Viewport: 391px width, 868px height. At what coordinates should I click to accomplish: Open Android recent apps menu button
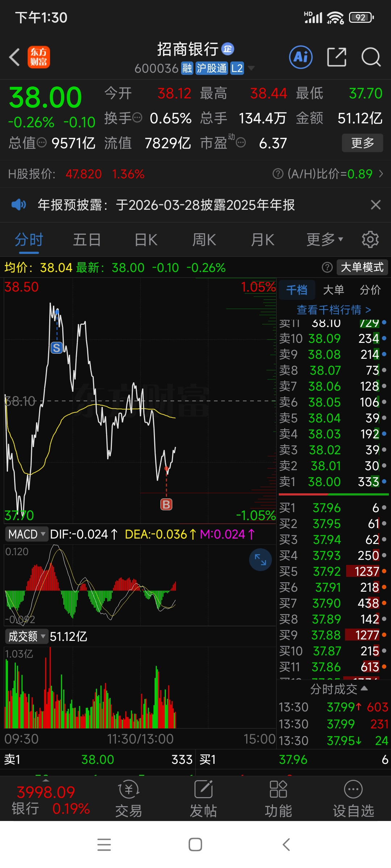[104, 844]
